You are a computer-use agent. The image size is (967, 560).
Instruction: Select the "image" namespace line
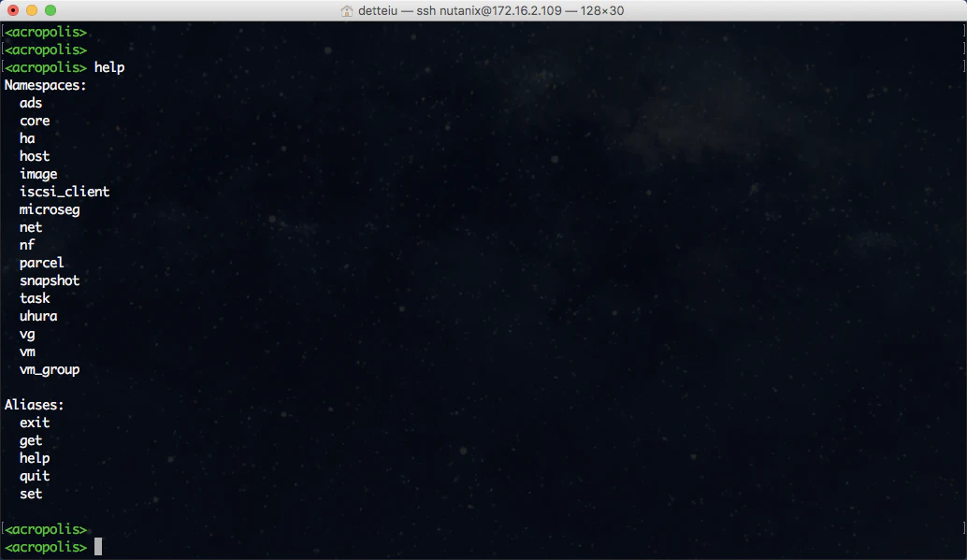click(38, 174)
